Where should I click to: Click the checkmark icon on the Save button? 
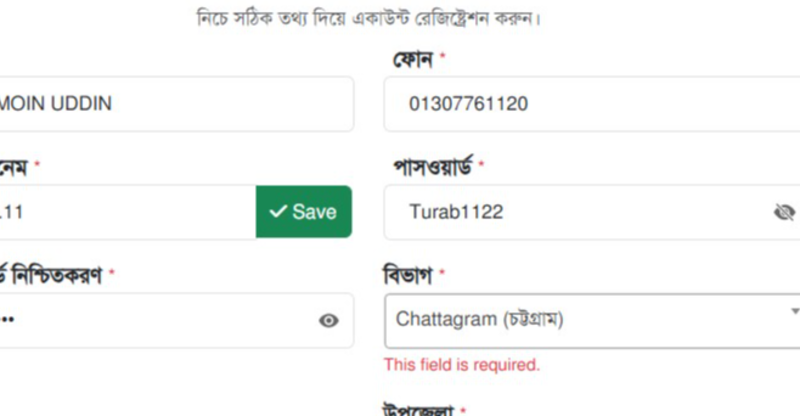(x=277, y=212)
